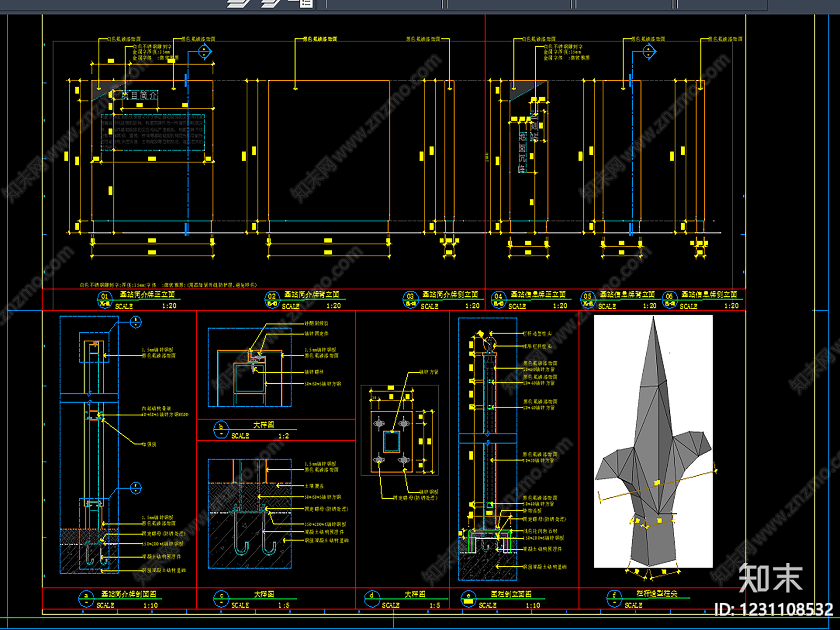The width and height of the screenshot is (840, 630).
Task: Select the 1:10 scale text of drawing a
Action: (x=151, y=605)
